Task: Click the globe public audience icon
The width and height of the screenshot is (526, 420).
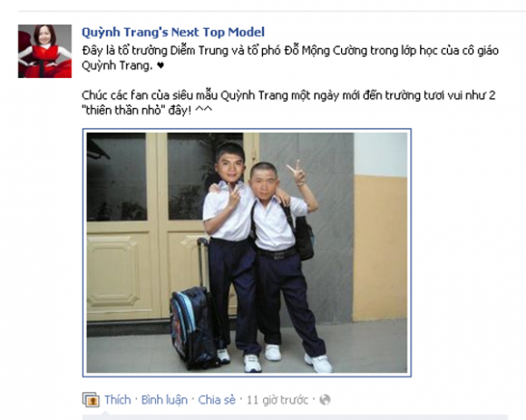Action: pos(325,400)
